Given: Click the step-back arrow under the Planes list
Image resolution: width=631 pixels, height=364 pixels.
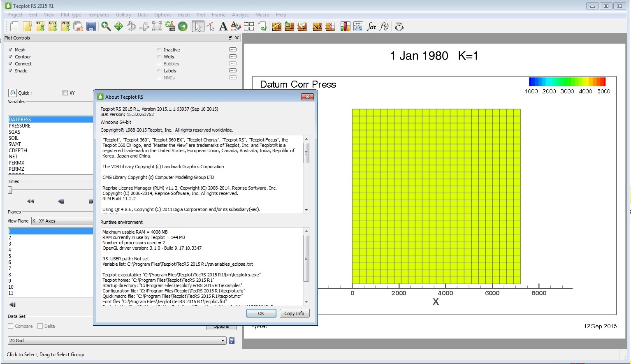Looking at the screenshot, I should tap(12, 305).
